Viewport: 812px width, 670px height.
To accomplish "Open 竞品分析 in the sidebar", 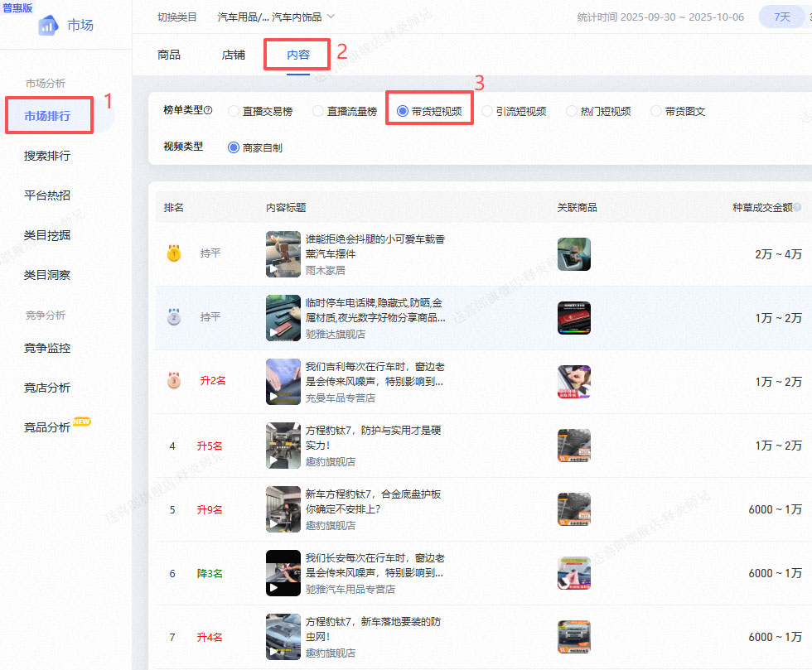I will tap(47, 427).
